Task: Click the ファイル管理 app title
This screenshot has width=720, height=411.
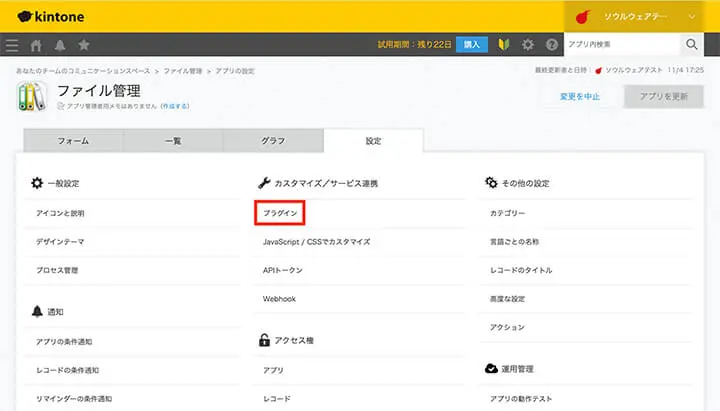Action: point(99,90)
